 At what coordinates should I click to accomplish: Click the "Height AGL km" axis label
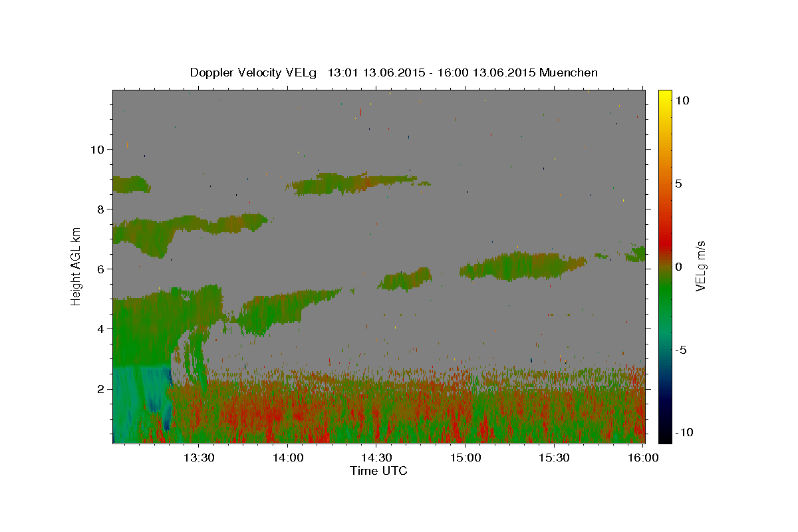click(76, 266)
